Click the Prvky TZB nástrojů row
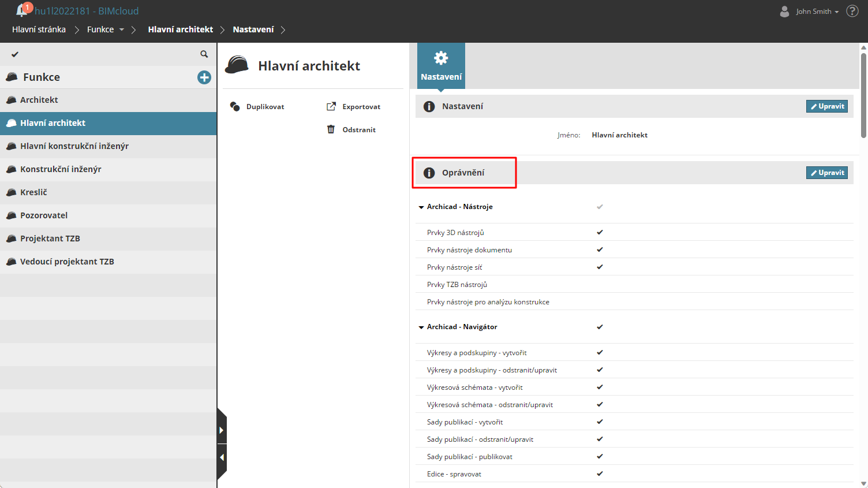 coord(634,284)
